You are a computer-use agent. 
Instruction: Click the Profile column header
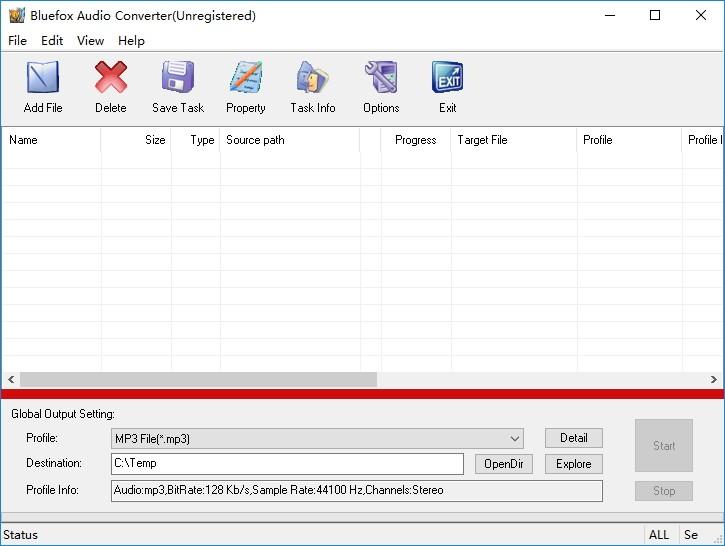(x=629, y=140)
